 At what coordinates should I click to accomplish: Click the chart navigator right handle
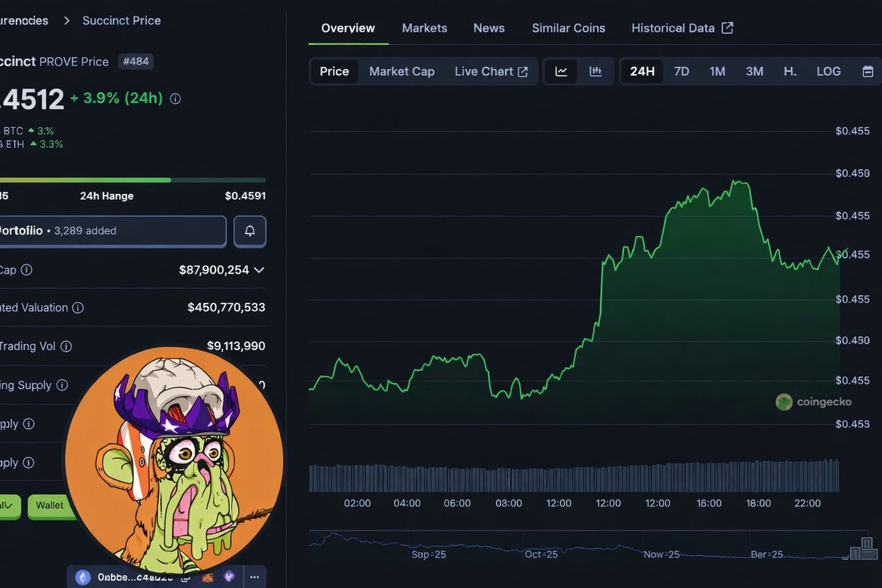(x=869, y=547)
